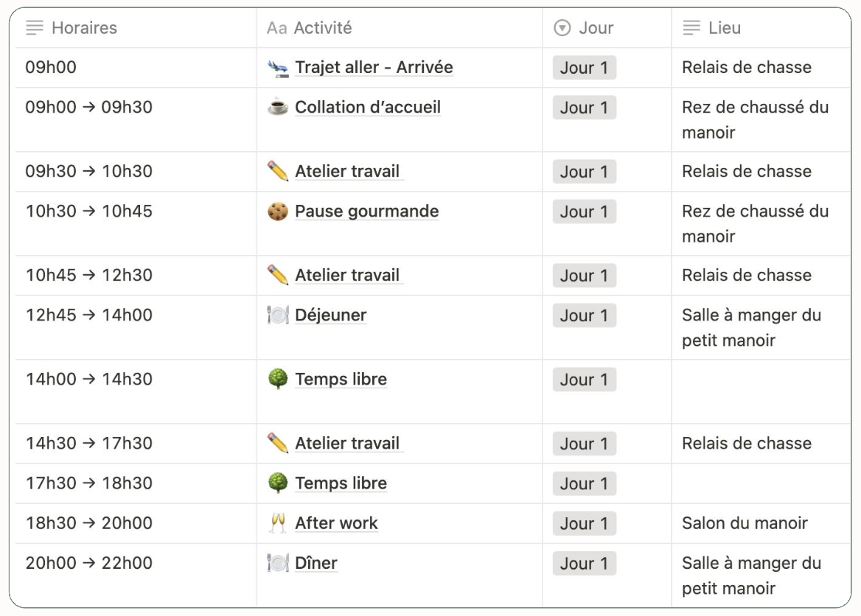Click the Salon du manoir location cell

click(761, 524)
